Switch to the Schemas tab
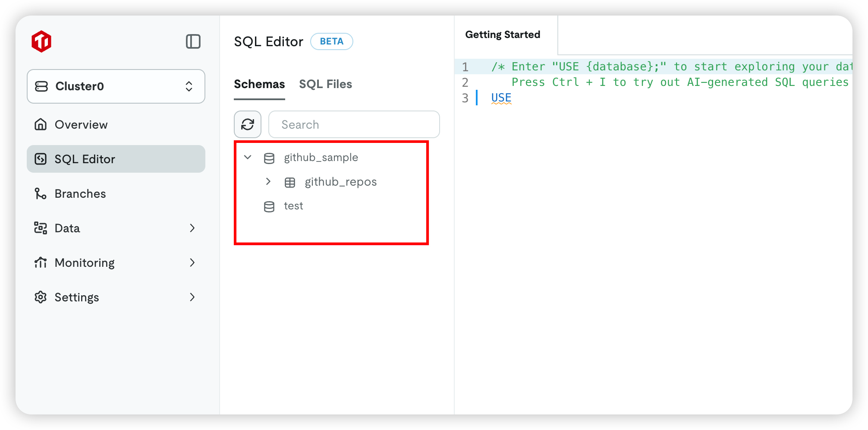Screen dimensions: 868x430 [x=259, y=84]
